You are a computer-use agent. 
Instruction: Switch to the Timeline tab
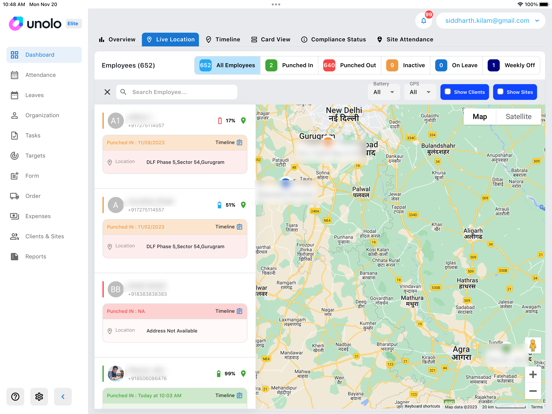coord(223,39)
